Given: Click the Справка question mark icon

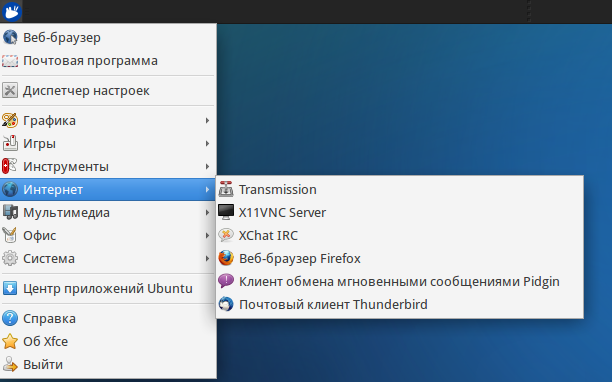Looking at the screenshot, I should (x=10, y=319).
